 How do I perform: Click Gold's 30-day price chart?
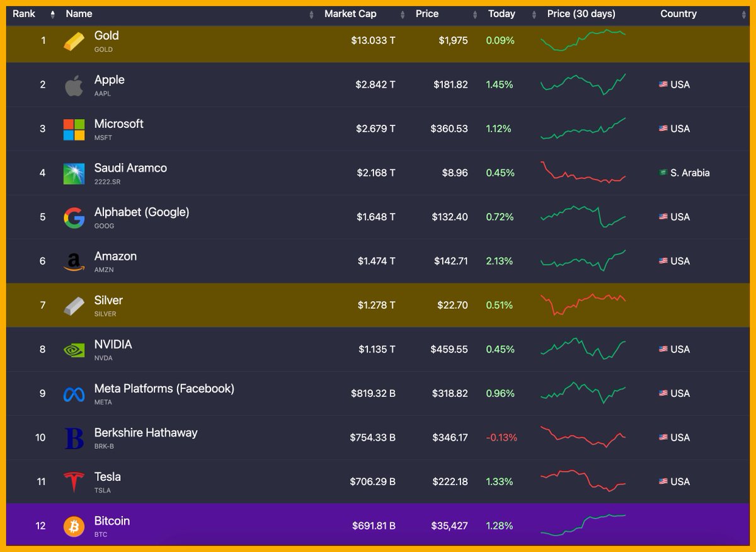pos(583,40)
